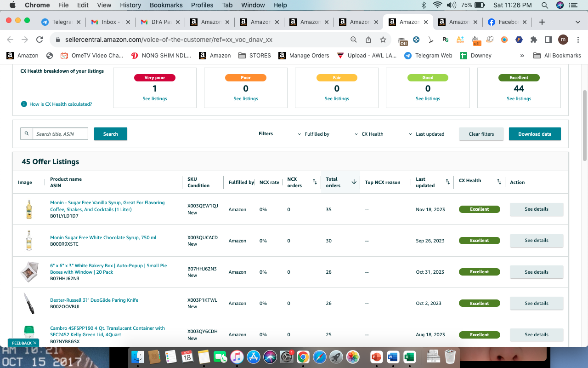Open the Chrome profile avatar 'm'

coord(563,40)
